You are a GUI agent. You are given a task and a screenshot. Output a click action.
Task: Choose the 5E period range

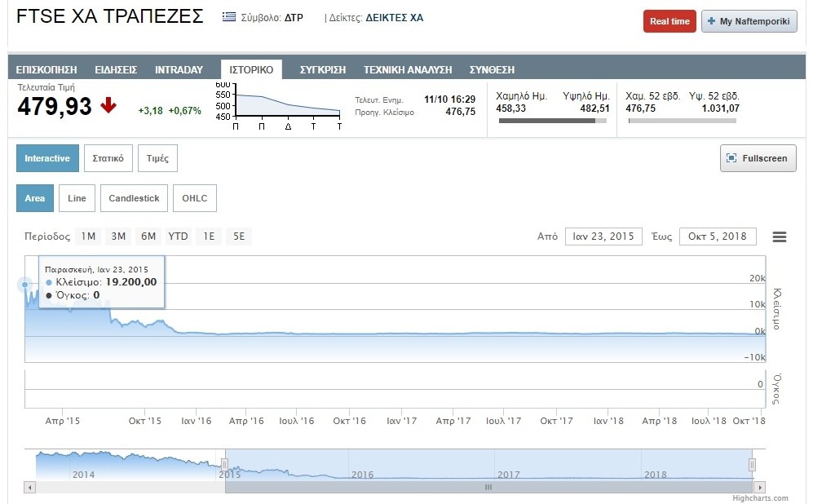click(x=239, y=237)
